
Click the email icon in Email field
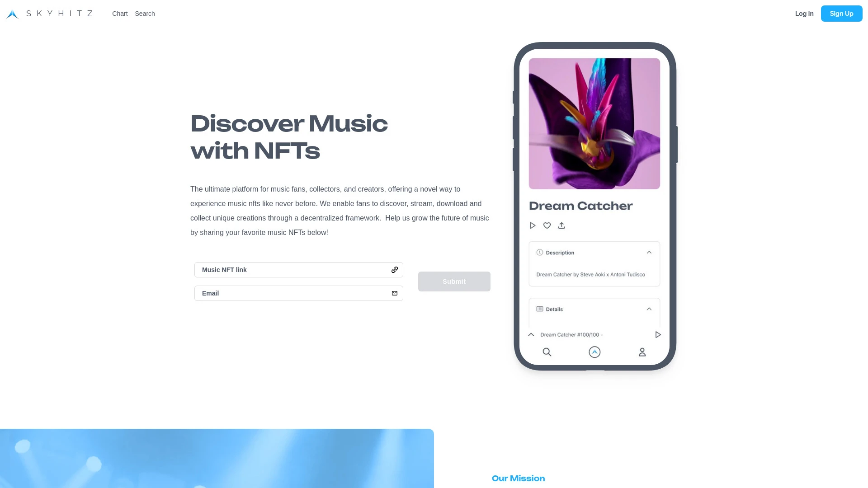point(395,293)
